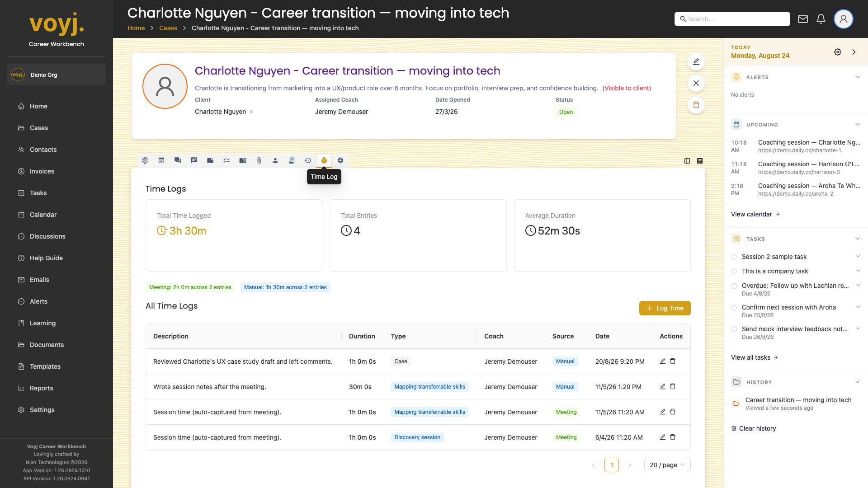Go to pagination page 1
The height and width of the screenshot is (488, 868).
pos(612,465)
